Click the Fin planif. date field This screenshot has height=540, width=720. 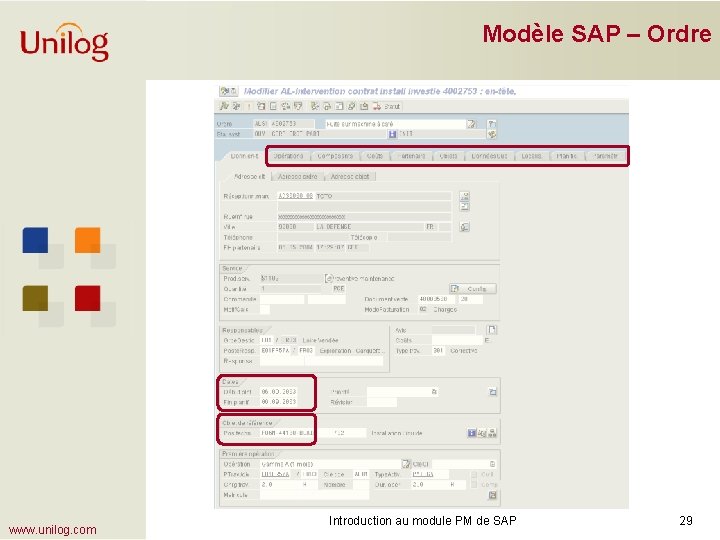tap(279, 402)
